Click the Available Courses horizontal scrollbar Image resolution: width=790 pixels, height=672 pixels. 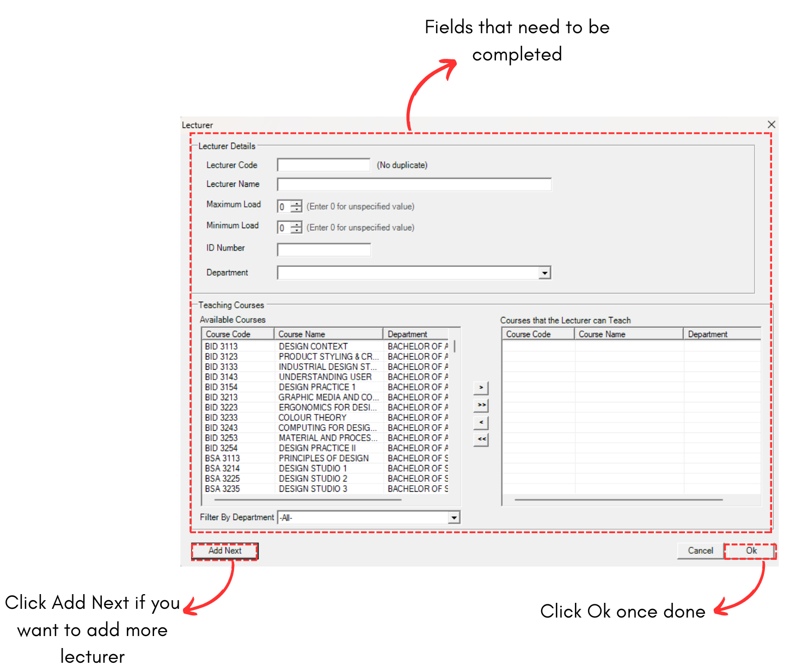pos(308,499)
